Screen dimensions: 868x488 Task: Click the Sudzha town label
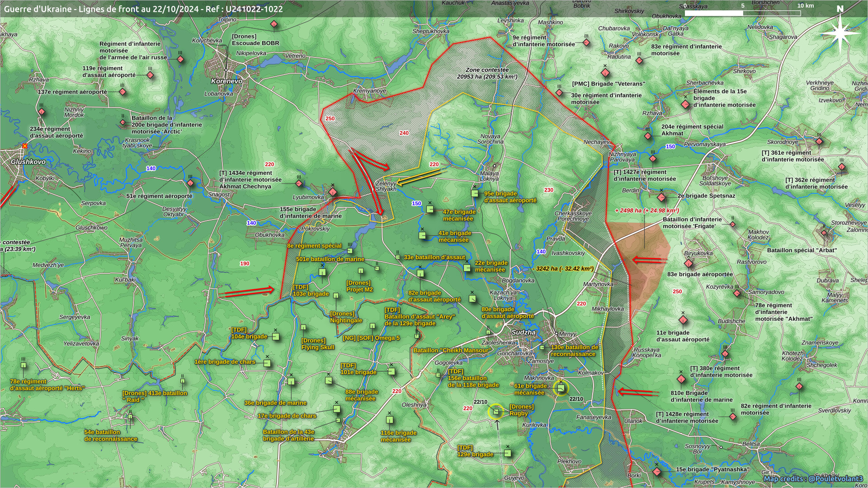(x=523, y=332)
